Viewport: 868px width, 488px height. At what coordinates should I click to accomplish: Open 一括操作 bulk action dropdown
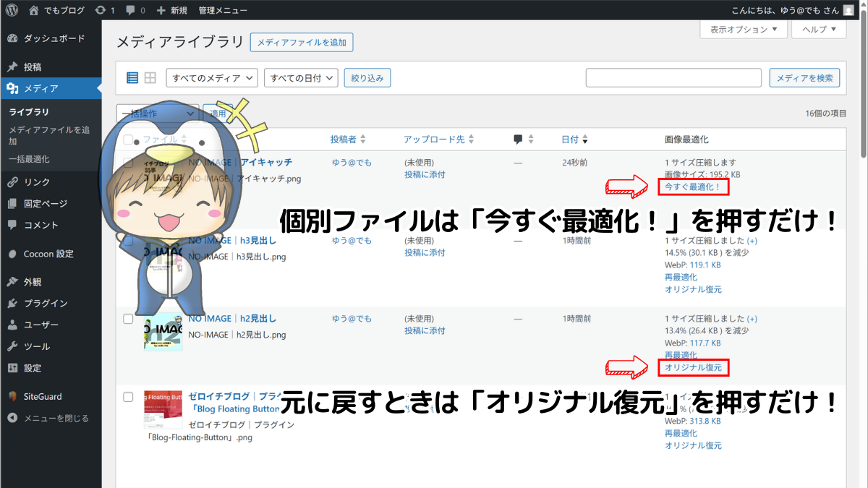pyautogui.click(x=158, y=114)
